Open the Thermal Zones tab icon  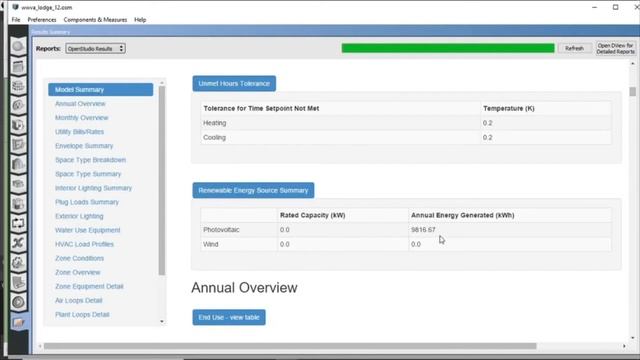pos(18,203)
